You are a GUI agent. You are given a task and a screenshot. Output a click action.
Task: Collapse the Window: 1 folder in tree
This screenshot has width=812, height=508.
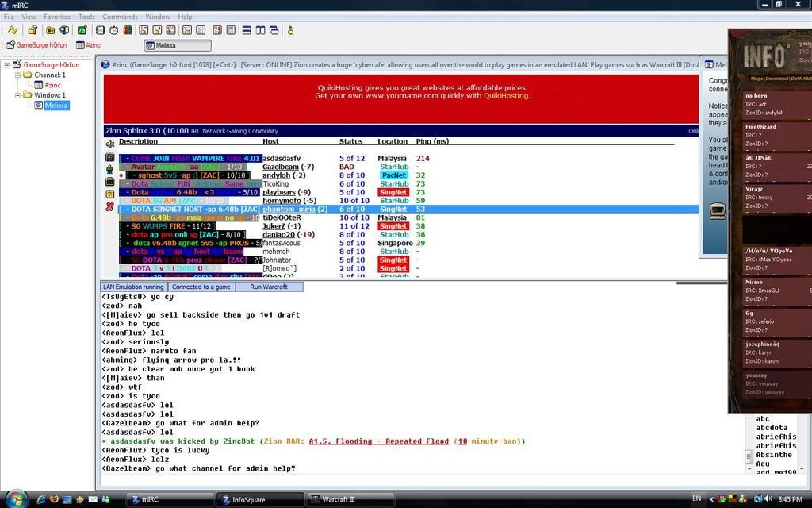coord(17,95)
